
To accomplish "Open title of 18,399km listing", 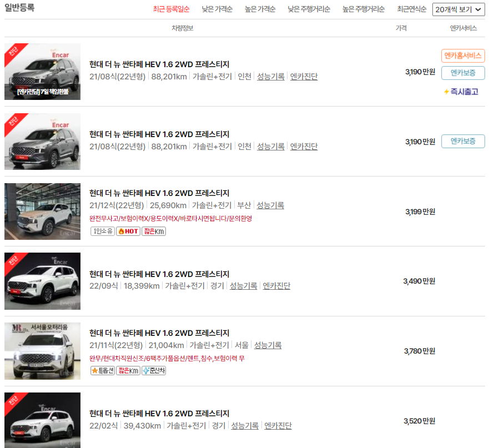I will tap(159, 274).
